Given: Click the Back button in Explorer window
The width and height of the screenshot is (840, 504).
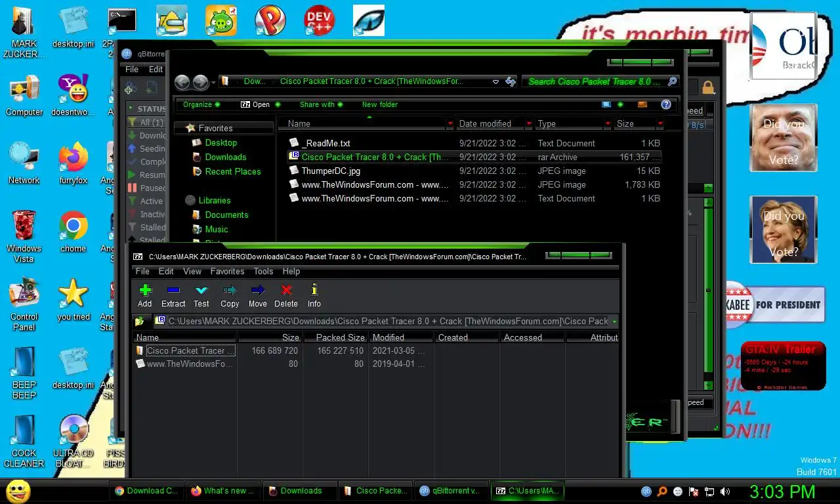Looking at the screenshot, I should pos(182,82).
